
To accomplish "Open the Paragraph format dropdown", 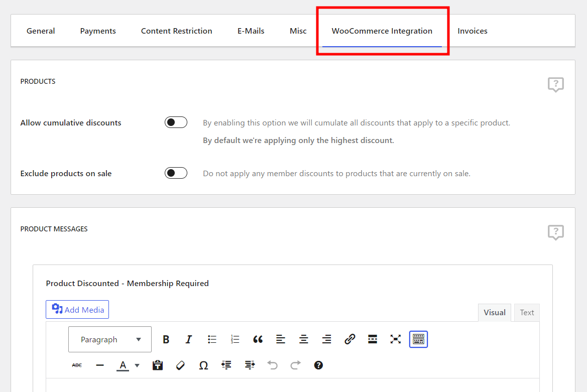I will pyautogui.click(x=110, y=340).
